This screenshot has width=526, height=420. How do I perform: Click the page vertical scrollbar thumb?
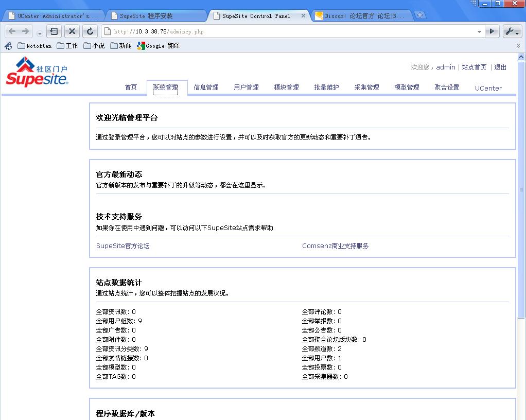pos(521,190)
